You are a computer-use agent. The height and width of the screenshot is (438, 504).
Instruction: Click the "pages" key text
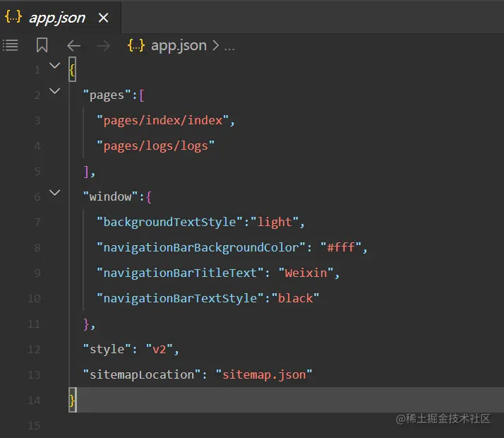pos(107,95)
